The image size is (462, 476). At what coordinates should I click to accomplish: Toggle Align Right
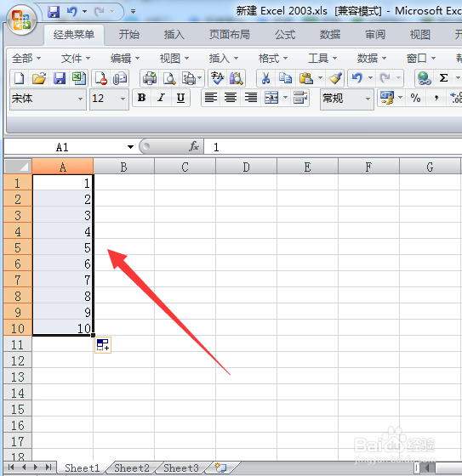click(x=251, y=98)
